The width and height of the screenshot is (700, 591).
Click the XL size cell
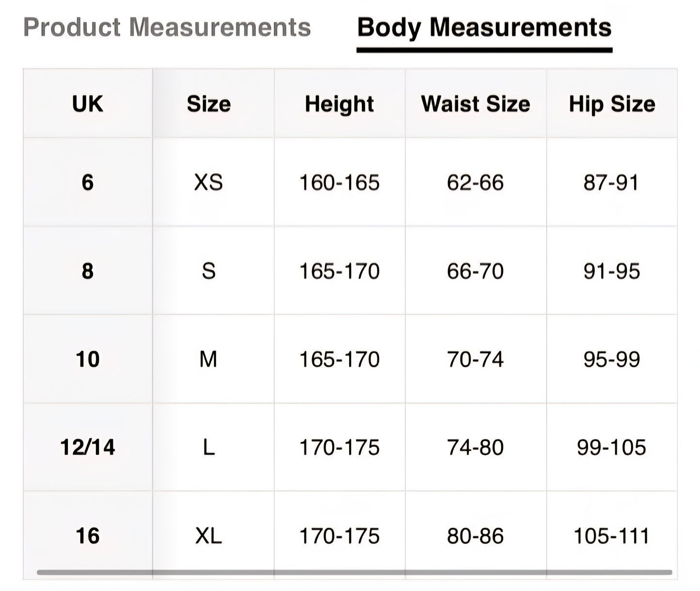tap(209, 536)
